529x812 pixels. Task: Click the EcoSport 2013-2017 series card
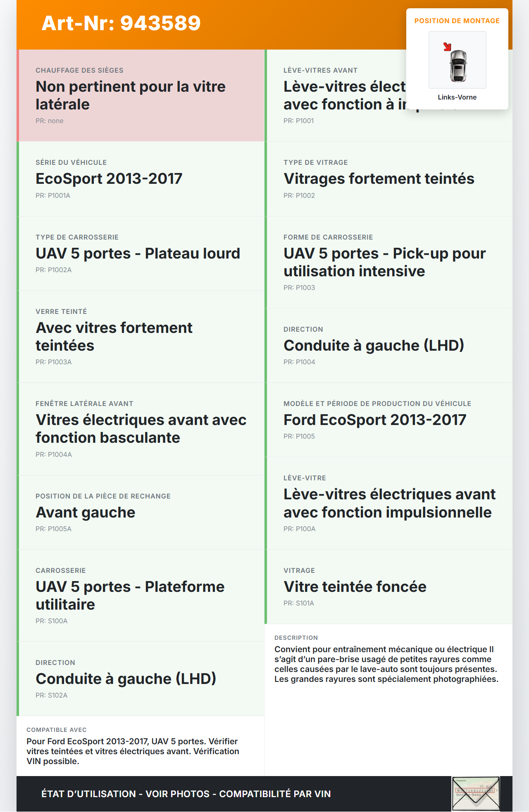pos(141,179)
